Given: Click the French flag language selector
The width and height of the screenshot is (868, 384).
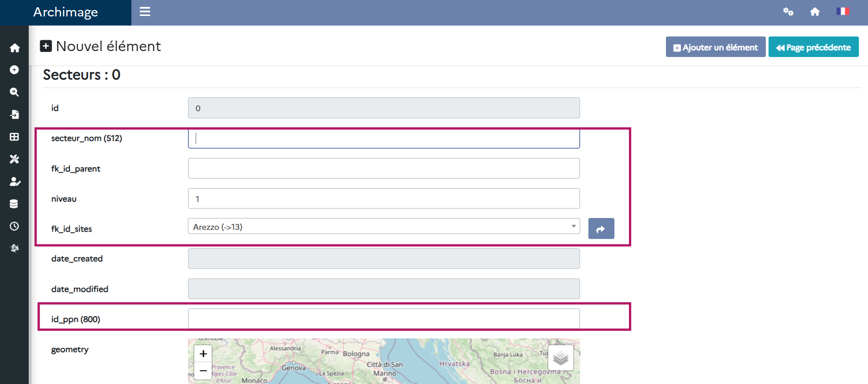Looking at the screenshot, I should pyautogui.click(x=842, y=11).
